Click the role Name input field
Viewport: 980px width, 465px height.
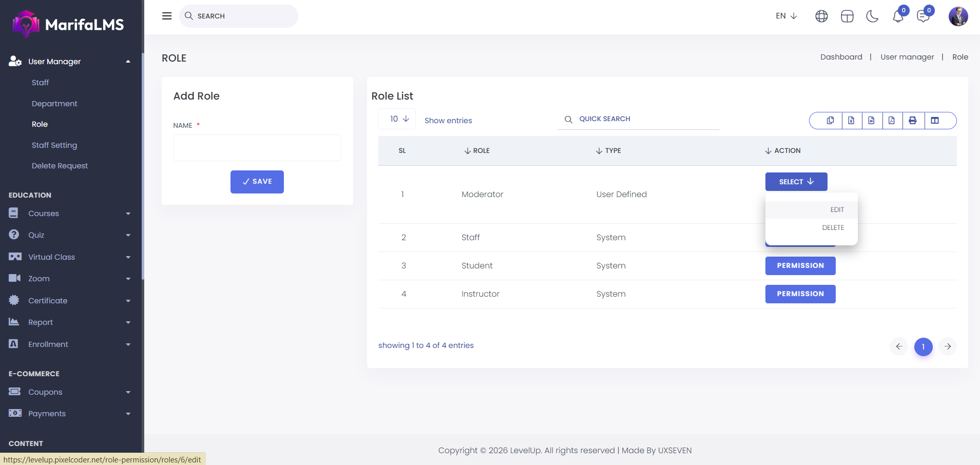257,148
